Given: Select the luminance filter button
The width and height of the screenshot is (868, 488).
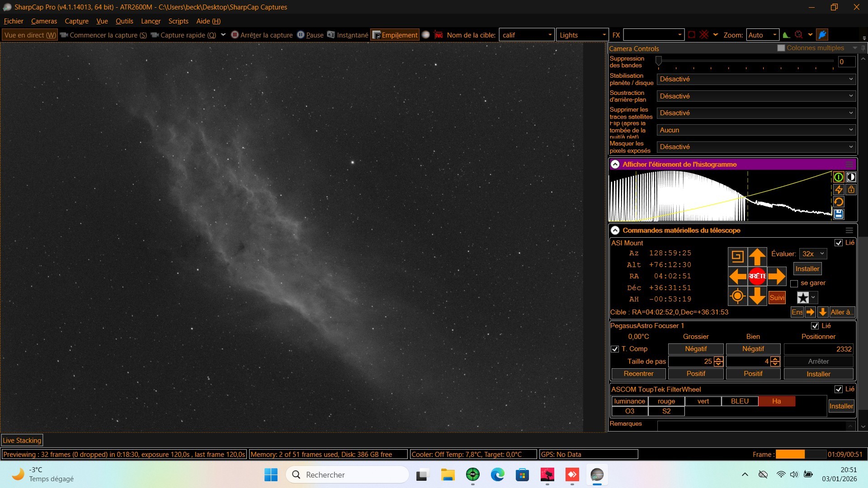Looking at the screenshot, I should pos(629,401).
